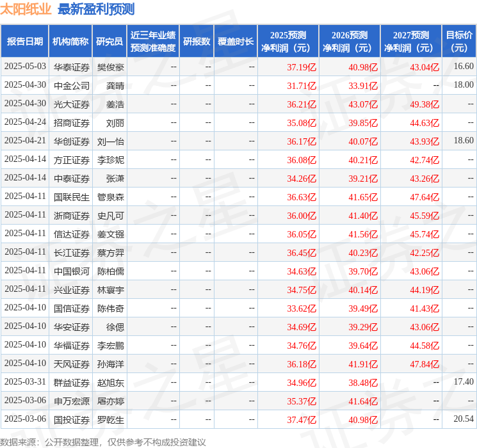477x448 pixels.
Task: Click the 20.54 target price cell
Action: point(463,419)
